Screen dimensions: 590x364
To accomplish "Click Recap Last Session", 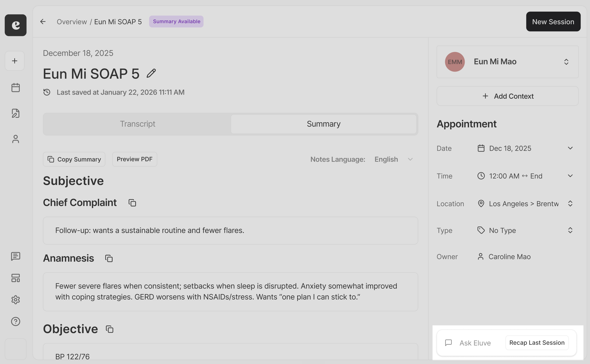I will coord(537,343).
